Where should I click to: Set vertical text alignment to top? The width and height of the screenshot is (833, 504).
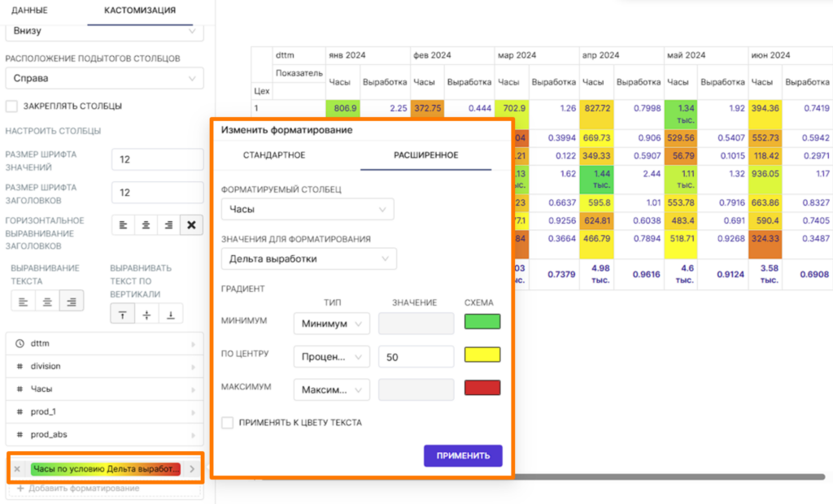pos(122,315)
